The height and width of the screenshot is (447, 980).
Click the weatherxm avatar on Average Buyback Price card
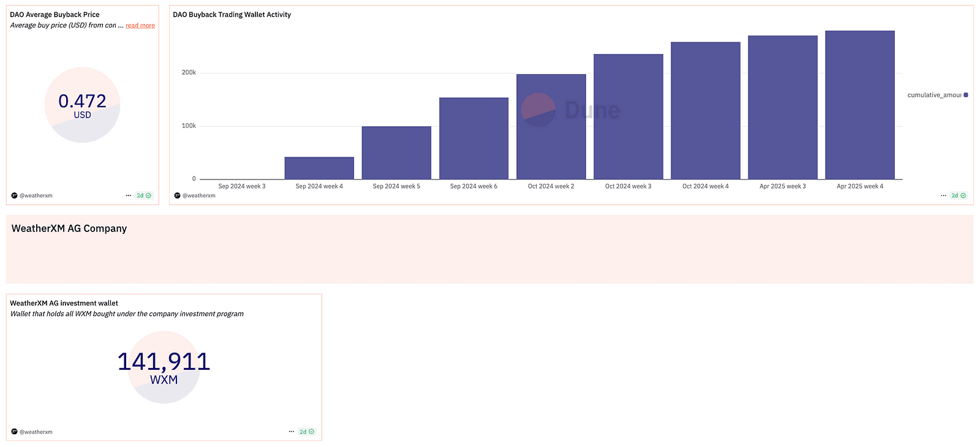pyautogui.click(x=14, y=196)
